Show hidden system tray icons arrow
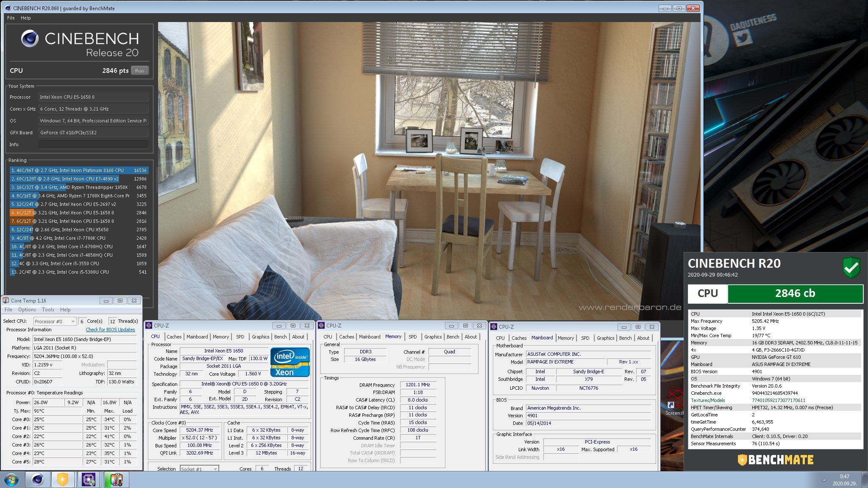Image resolution: width=868 pixels, height=488 pixels. pyautogui.click(x=824, y=480)
